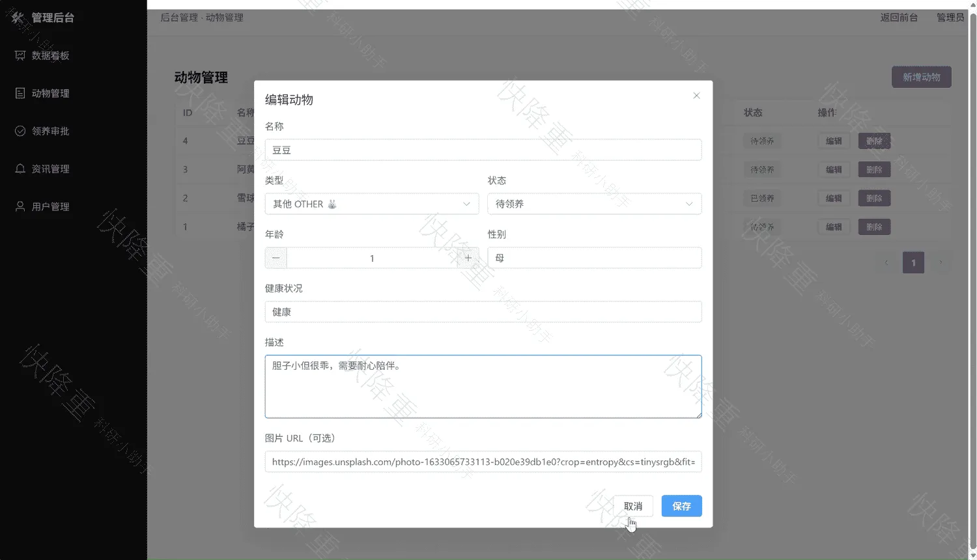Decrease age with the minus button

[x=276, y=258]
